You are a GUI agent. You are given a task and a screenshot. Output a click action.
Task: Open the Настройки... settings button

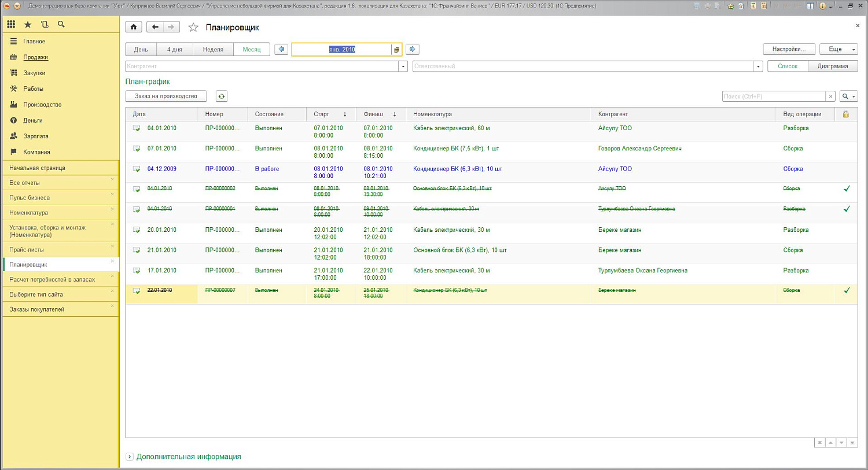click(x=788, y=49)
